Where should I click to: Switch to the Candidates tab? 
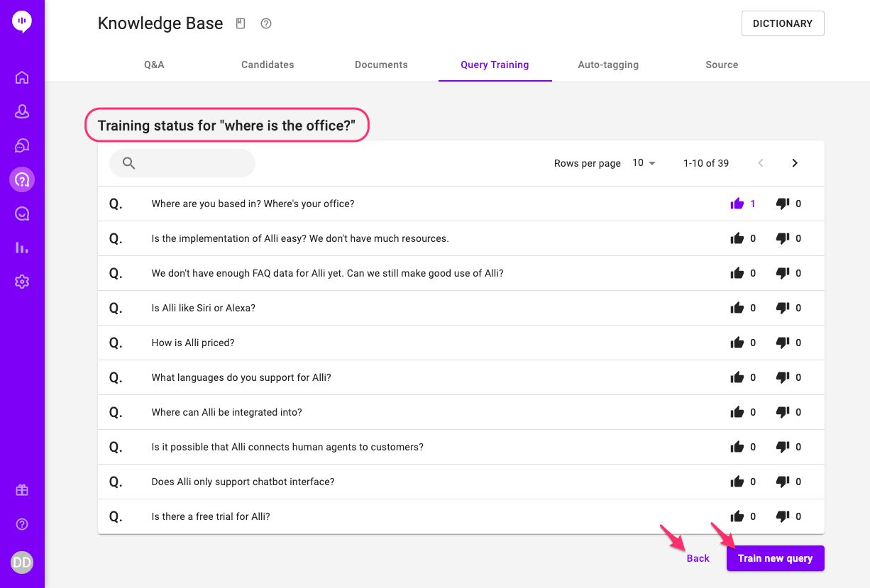tap(268, 65)
